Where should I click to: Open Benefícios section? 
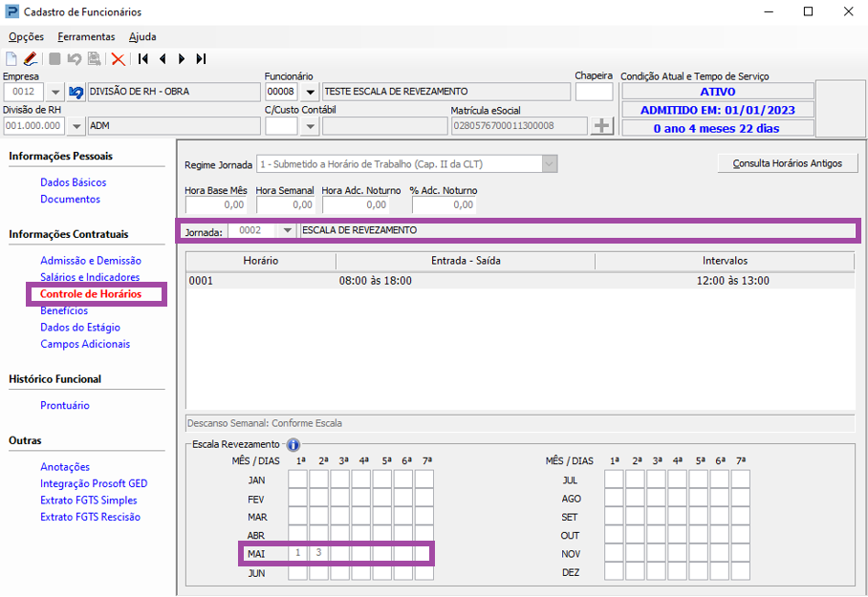pos(64,310)
